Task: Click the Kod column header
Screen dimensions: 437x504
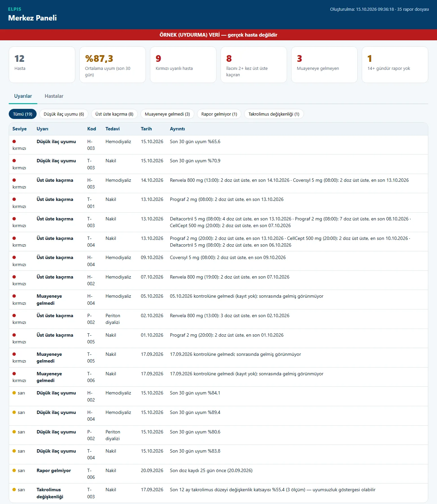Action: click(91, 129)
